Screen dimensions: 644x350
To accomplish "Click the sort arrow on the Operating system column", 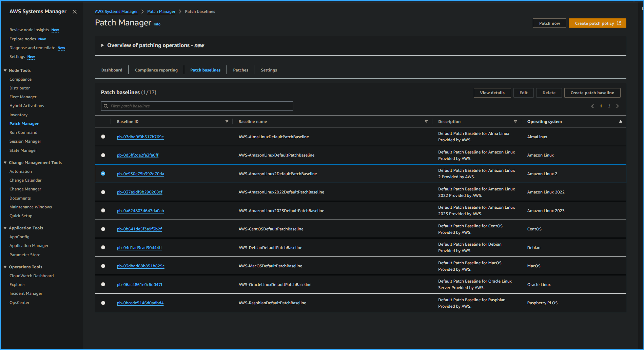I will click(x=621, y=121).
